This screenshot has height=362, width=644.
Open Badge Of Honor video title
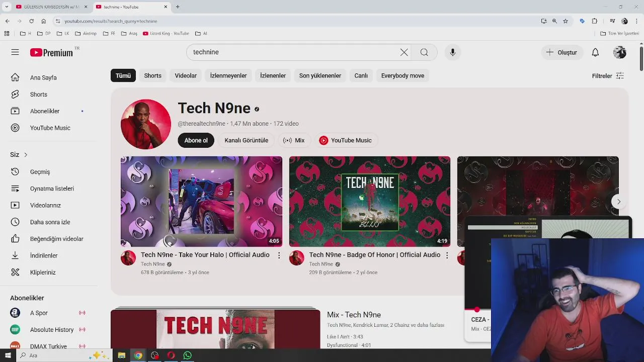[x=375, y=255]
